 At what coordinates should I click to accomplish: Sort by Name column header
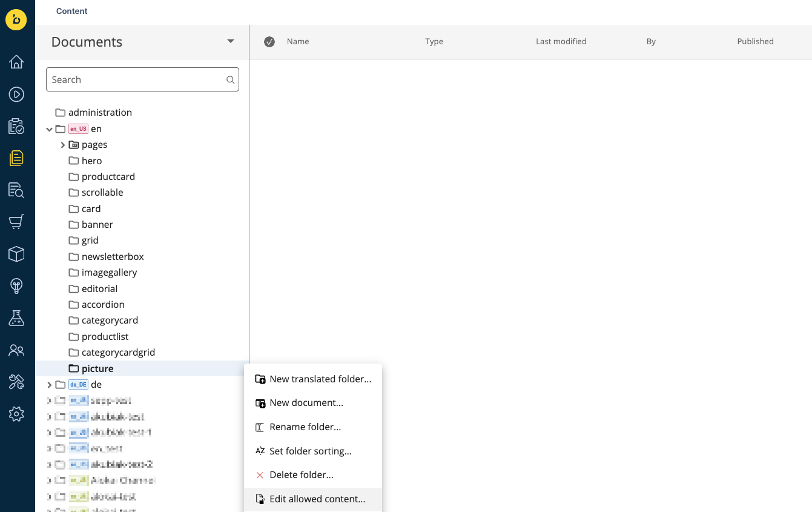click(x=298, y=42)
